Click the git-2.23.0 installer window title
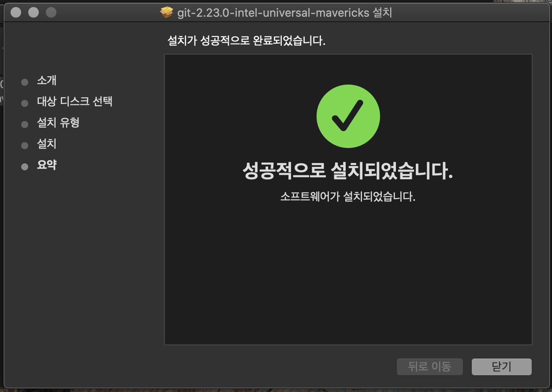 tap(284, 13)
